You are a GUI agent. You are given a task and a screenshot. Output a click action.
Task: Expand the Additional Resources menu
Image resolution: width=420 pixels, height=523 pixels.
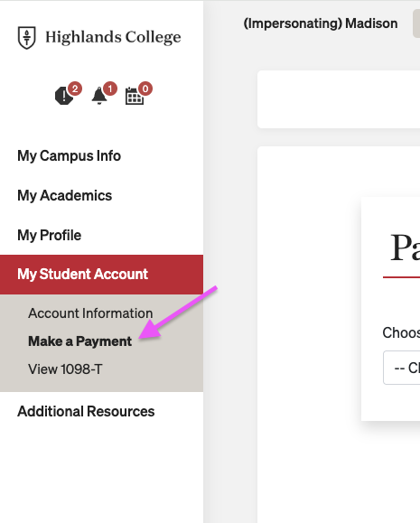click(x=86, y=412)
